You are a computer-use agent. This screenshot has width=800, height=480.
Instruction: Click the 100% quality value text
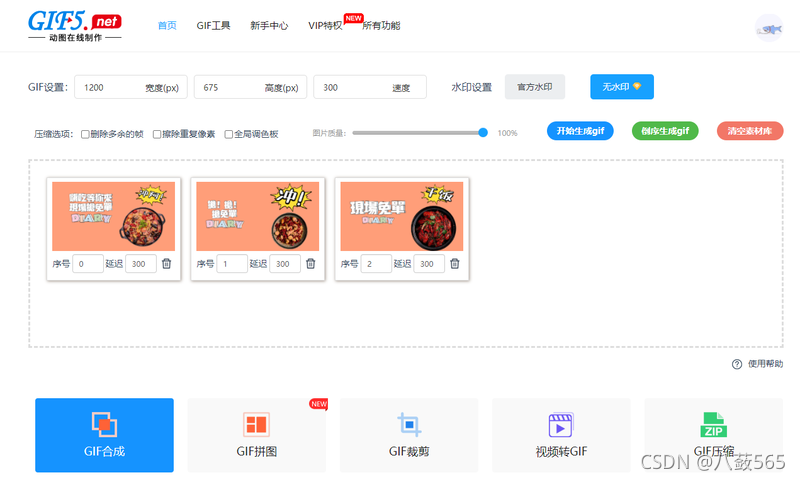click(507, 133)
